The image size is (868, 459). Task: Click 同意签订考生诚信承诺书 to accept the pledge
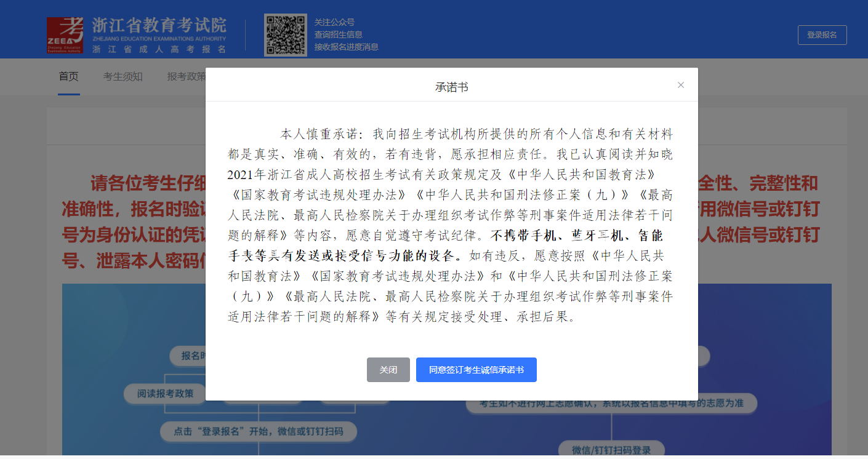[476, 369]
